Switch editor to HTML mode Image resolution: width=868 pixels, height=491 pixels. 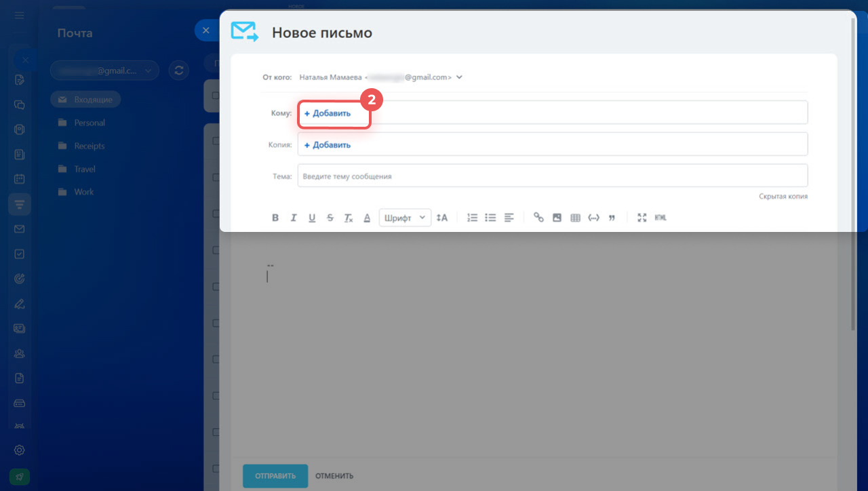[x=660, y=218]
